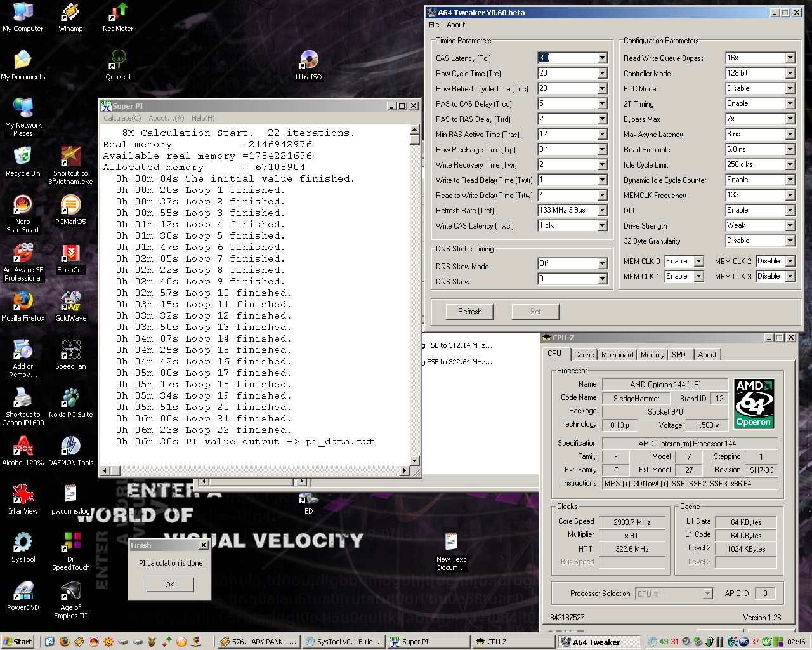Viewport: 812px width, 650px height.
Task: Open Ad-Aware SE Professional icon
Action: [23, 262]
